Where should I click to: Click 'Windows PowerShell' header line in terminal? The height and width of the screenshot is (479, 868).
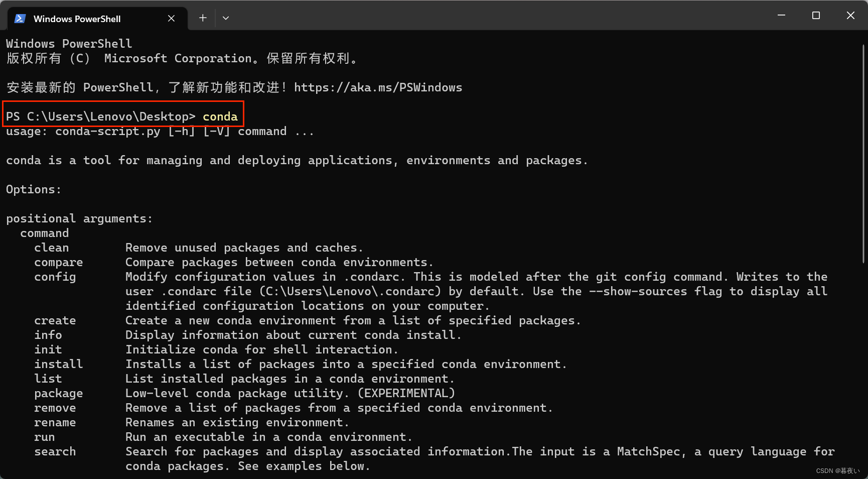(69, 44)
